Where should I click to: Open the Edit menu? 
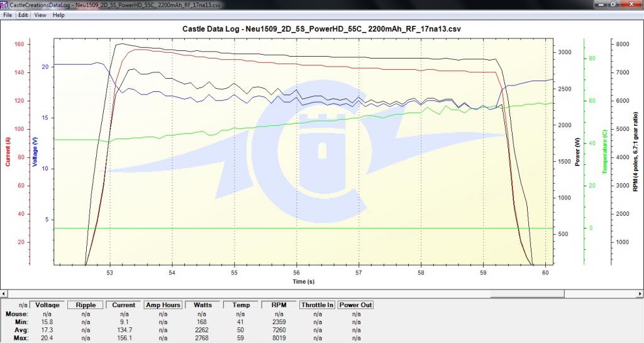pyautogui.click(x=23, y=14)
